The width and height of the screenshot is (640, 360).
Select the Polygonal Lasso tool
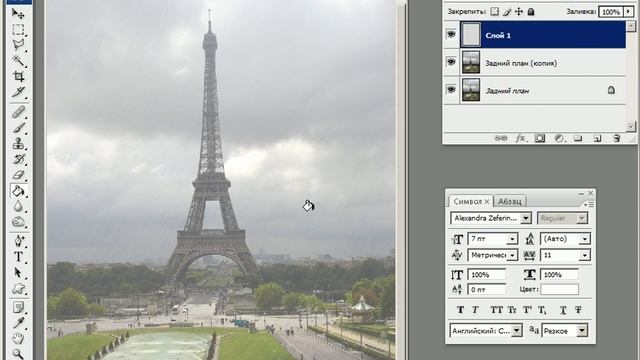(x=18, y=44)
